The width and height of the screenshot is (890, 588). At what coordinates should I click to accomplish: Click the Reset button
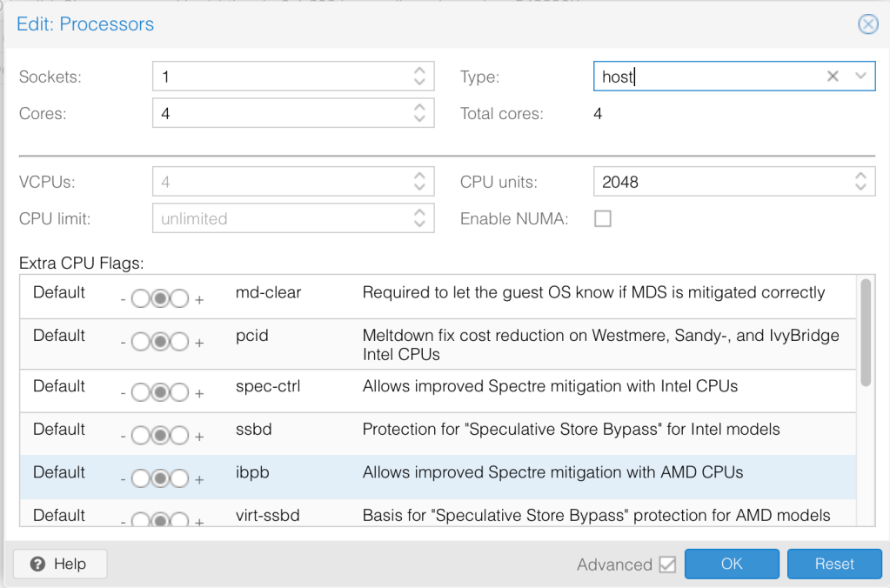(834, 564)
